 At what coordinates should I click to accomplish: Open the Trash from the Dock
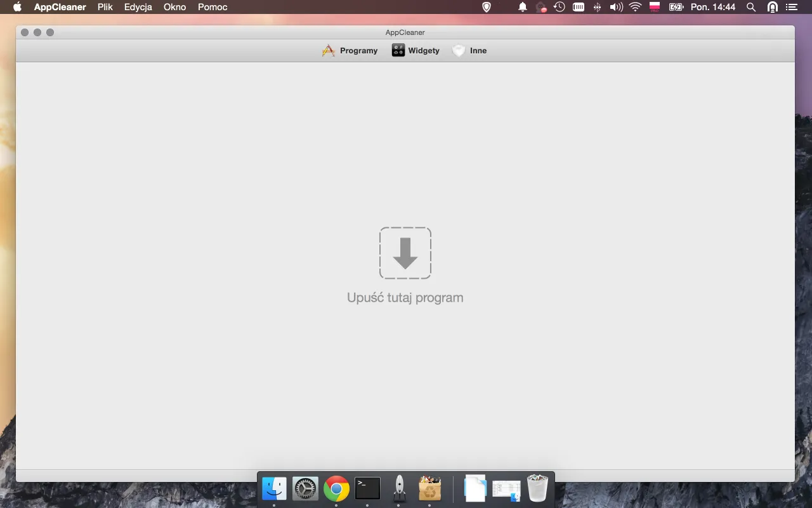tap(537, 488)
